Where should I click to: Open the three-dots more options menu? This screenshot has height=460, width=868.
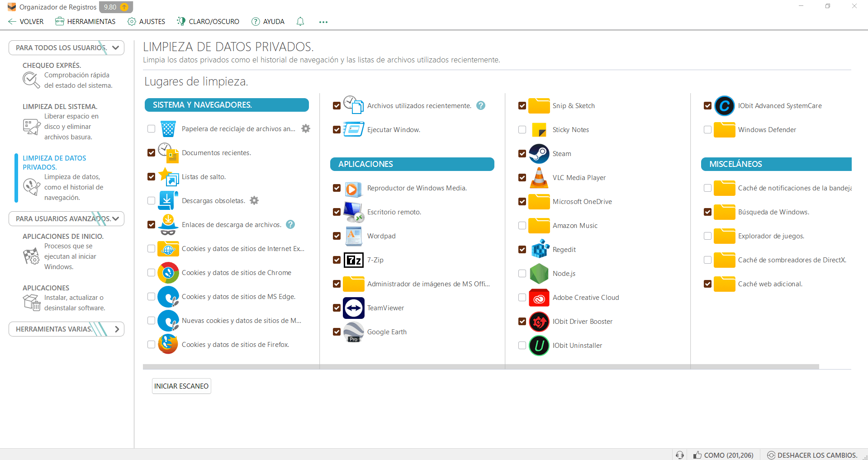(323, 22)
